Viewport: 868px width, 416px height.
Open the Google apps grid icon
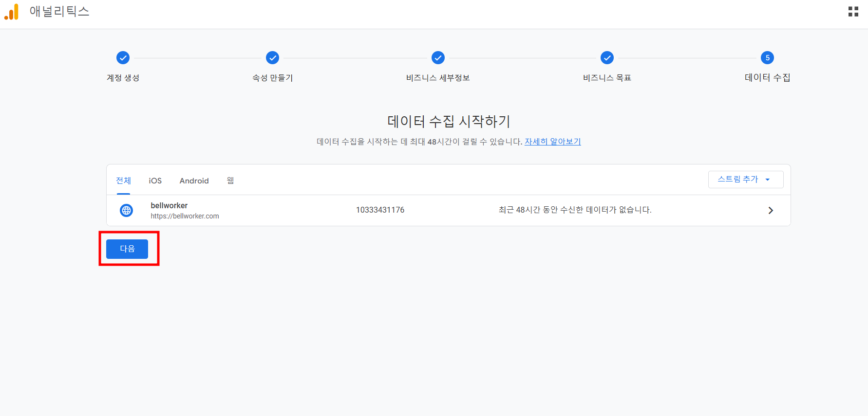tap(853, 12)
